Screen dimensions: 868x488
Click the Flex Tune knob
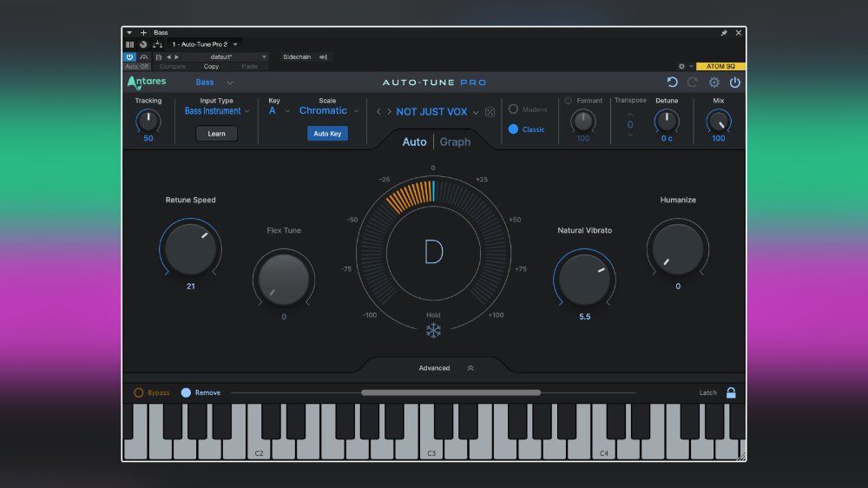[284, 280]
